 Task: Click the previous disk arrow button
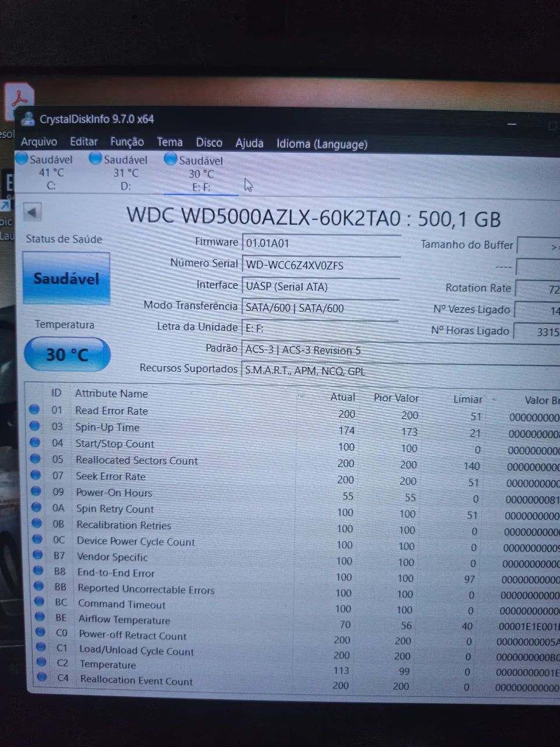(x=33, y=212)
